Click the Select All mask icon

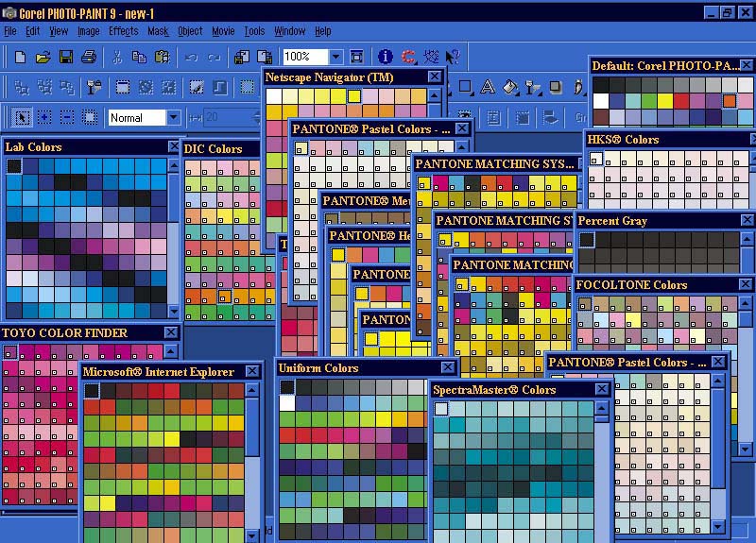tap(123, 87)
